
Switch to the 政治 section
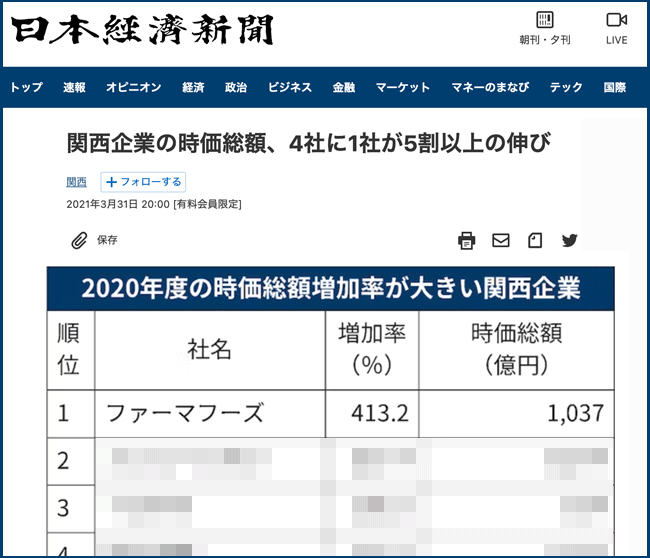pos(236,88)
